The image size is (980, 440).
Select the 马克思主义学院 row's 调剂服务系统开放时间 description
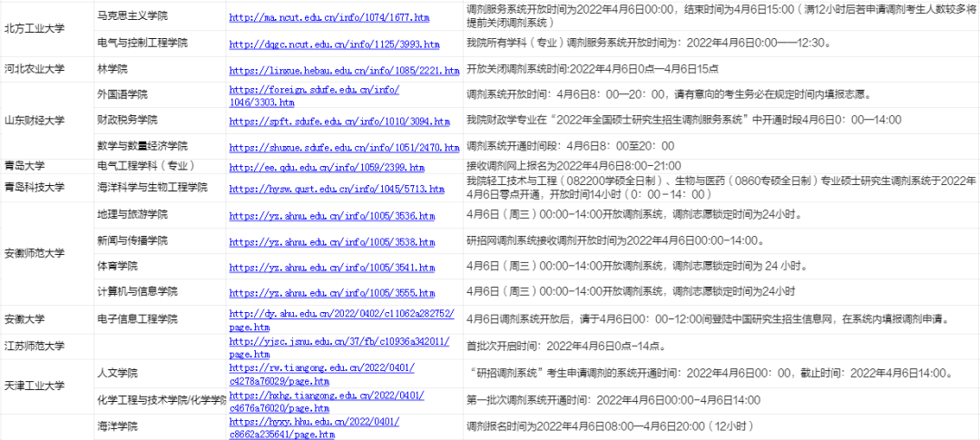(722, 15)
